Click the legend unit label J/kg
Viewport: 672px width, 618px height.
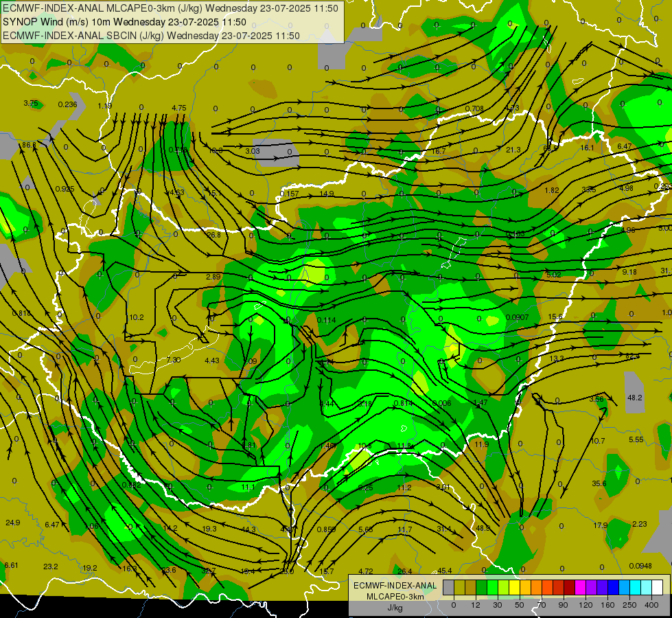[x=395, y=608]
